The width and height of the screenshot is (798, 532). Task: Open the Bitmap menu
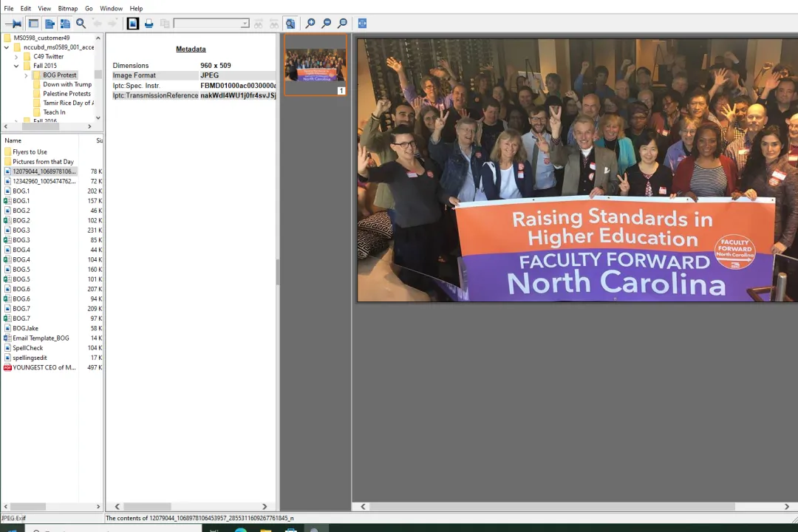tap(68, 9)
